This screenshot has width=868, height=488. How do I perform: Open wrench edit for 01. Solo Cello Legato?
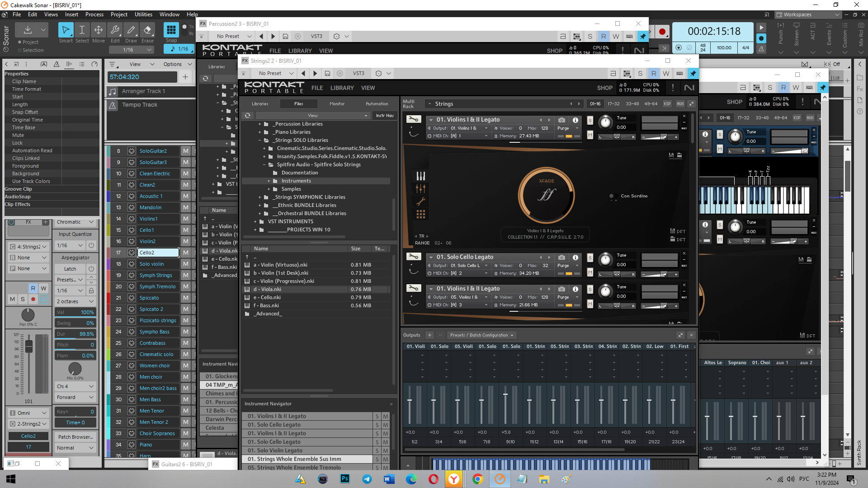(413, 257)
